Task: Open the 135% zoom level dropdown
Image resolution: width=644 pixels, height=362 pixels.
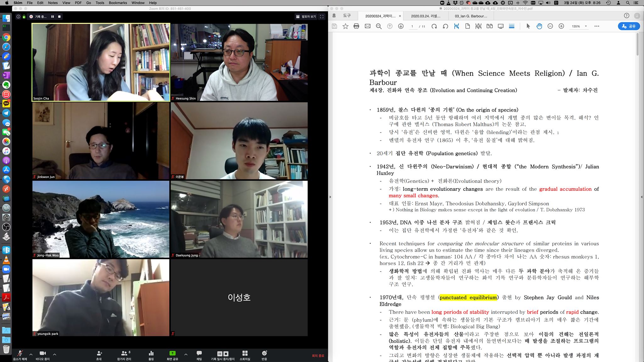Action: point(586,26)
